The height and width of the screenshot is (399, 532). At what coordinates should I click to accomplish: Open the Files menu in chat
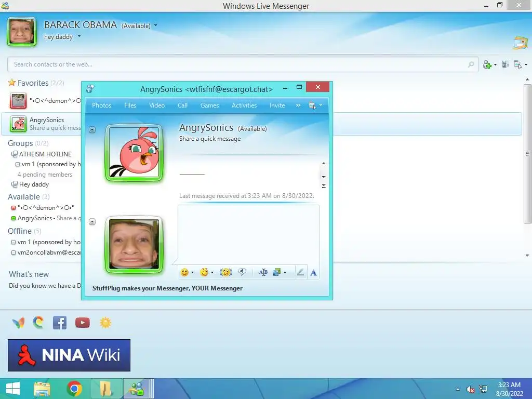[130, 105]
